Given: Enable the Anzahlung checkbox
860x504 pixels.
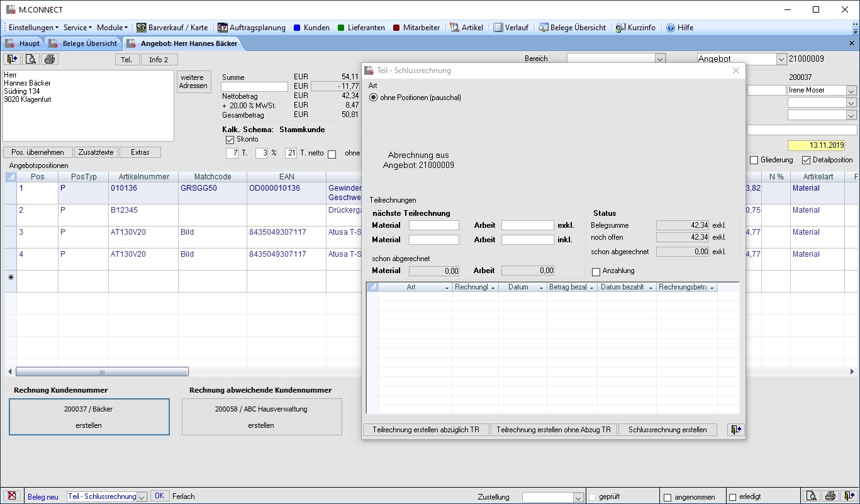Looking at the screenshot, I should coord(596,272).
